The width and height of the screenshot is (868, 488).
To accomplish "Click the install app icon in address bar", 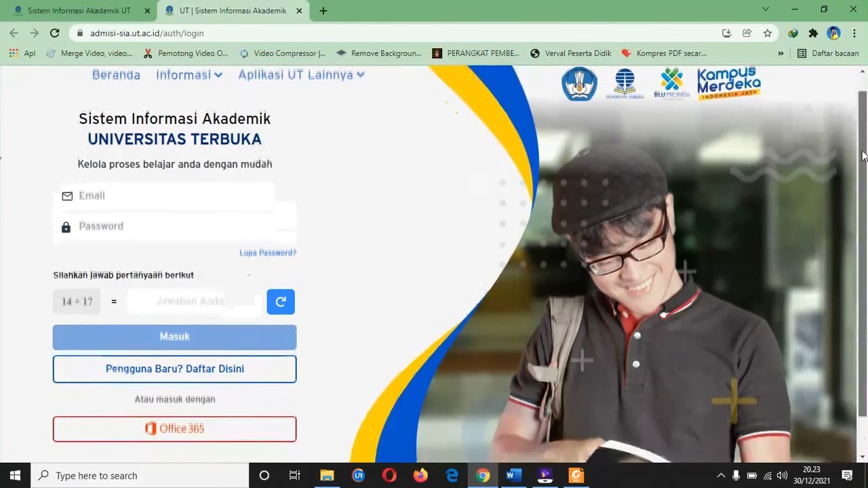I will 726,33.
